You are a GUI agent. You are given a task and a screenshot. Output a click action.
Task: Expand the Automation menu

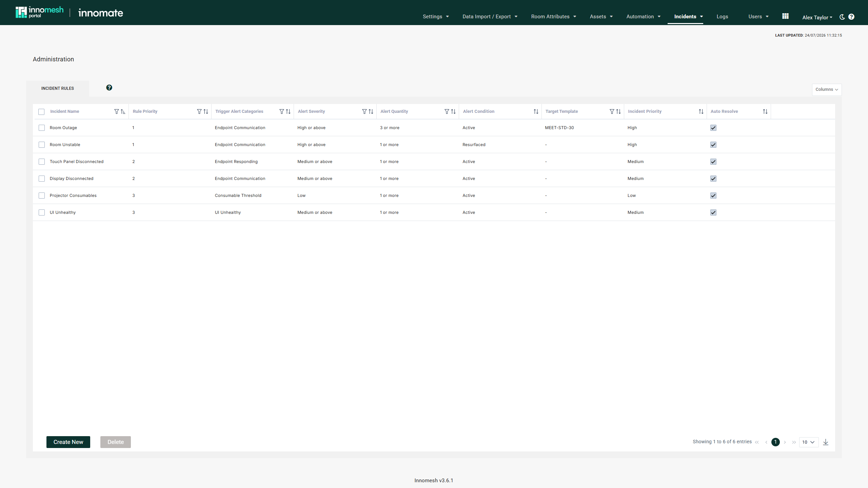point(643,17)
